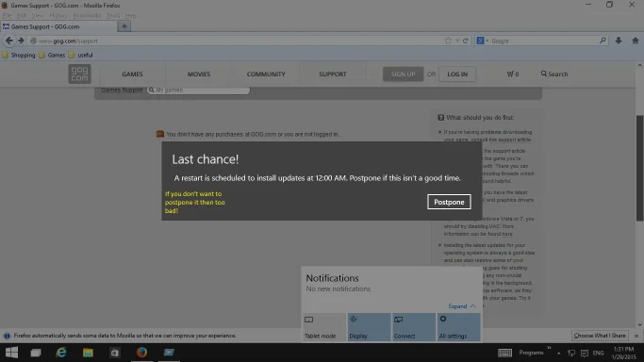644x362 pixels.
Task: Open the View menu
Action: (38, 16)
